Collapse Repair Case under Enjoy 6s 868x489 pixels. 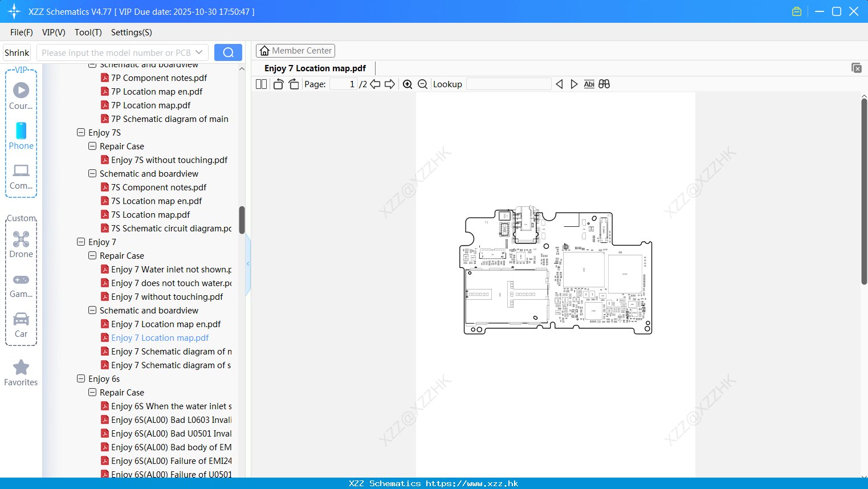(x=92, y=392)
